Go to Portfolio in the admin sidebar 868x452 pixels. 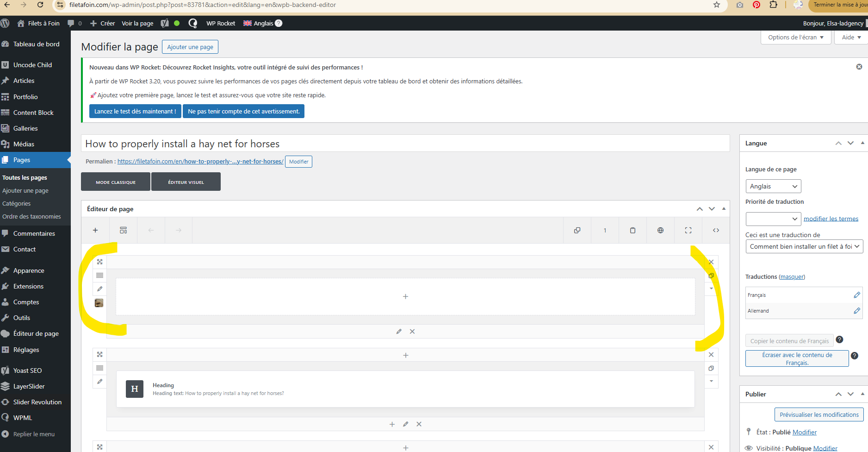click(35, 97)
